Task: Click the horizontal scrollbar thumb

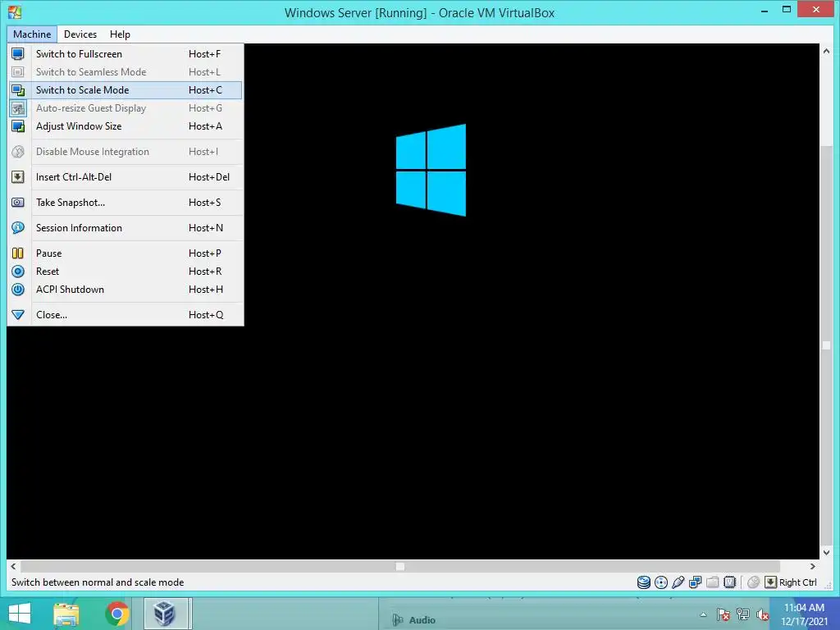Action: click(400, 566)
